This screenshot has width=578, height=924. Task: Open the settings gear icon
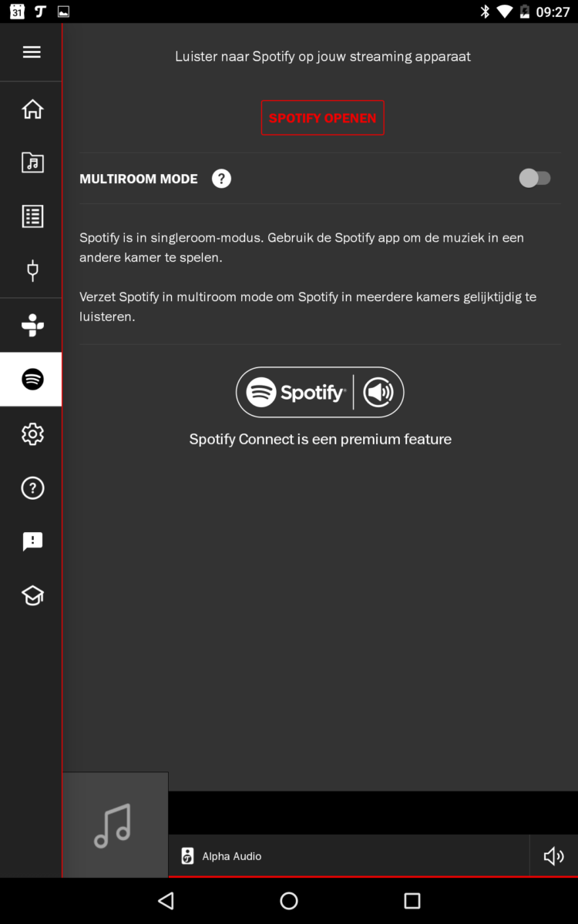32,434
